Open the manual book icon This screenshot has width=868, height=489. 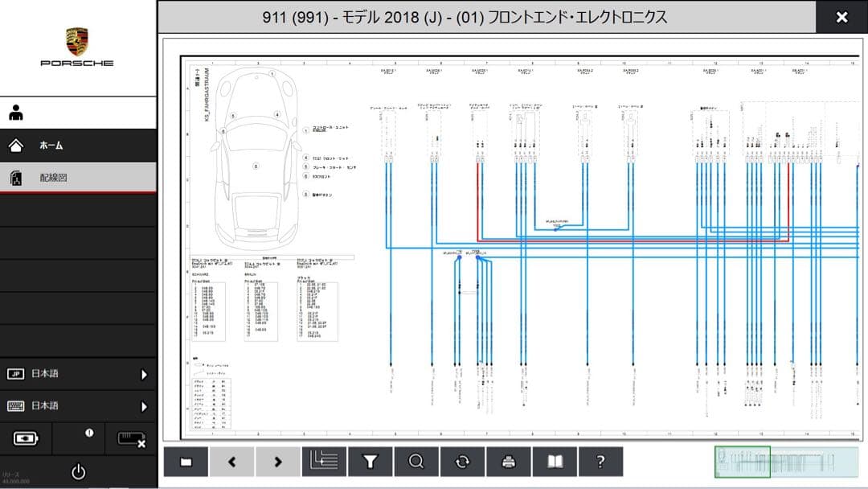click(555, 461)
